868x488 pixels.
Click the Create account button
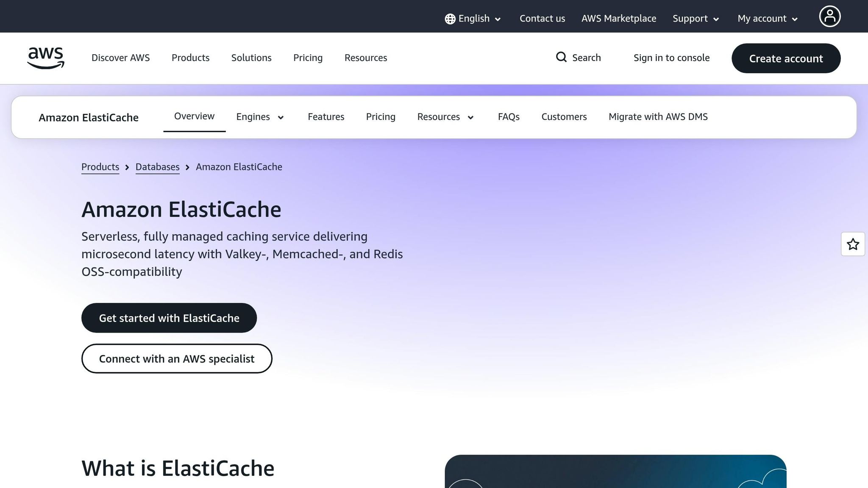[786, 58]
